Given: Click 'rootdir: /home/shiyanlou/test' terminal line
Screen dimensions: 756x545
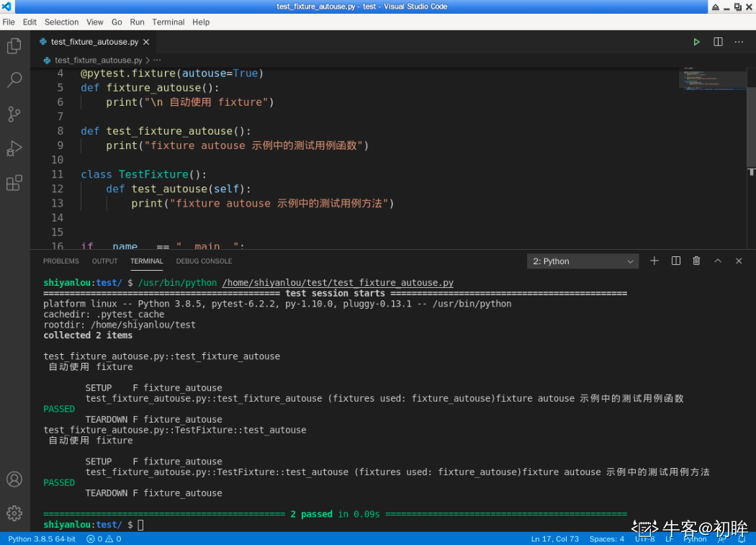Looking at the screenshot, I should 120,325.
